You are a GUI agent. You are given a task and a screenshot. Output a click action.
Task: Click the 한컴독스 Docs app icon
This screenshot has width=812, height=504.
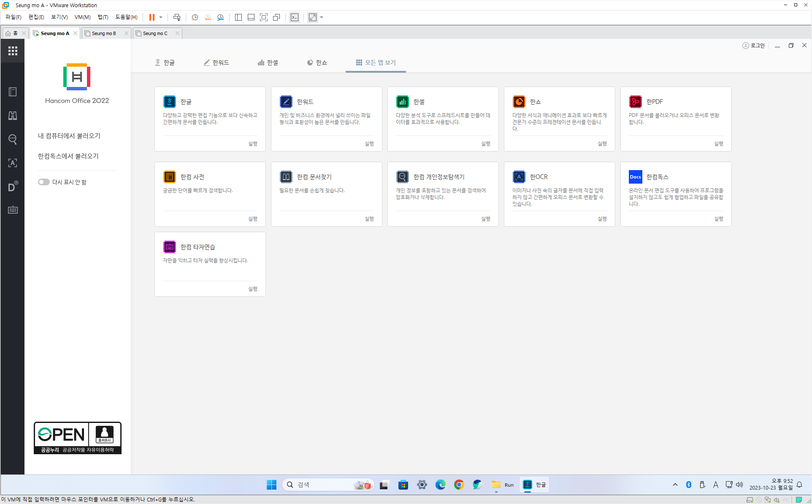point(635,177)
